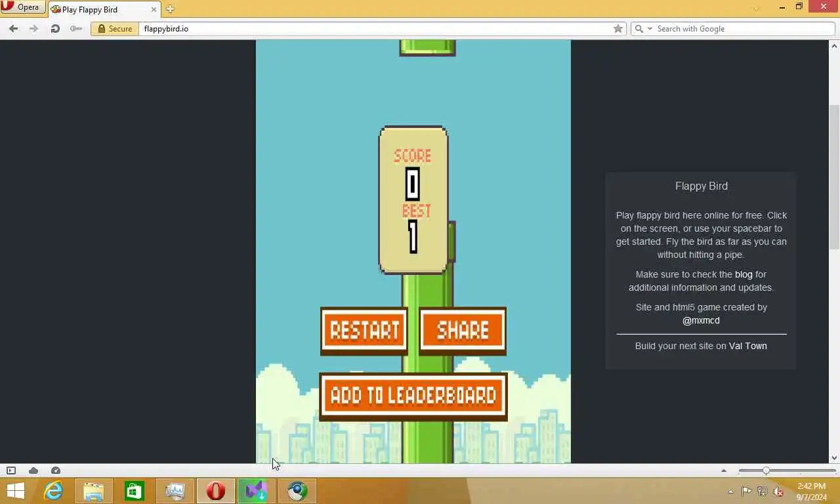Open the Windows Start button
The image size is (840, 504).
pyautogui.click(x=16, y=491)
